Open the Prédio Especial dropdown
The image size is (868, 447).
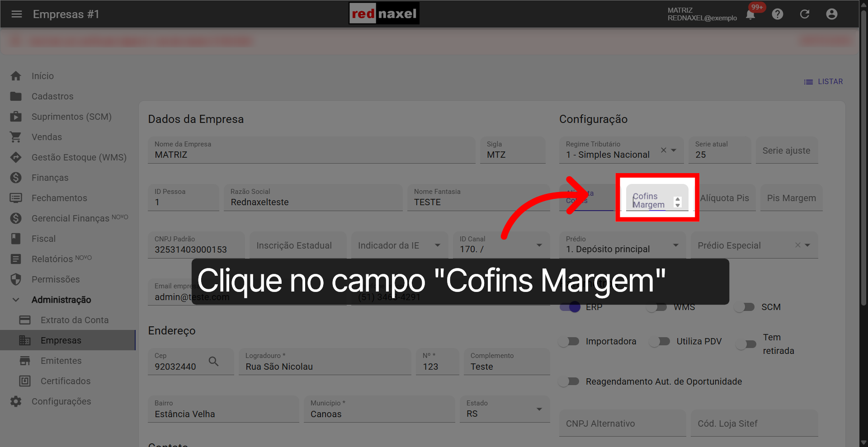pos(808,245)
